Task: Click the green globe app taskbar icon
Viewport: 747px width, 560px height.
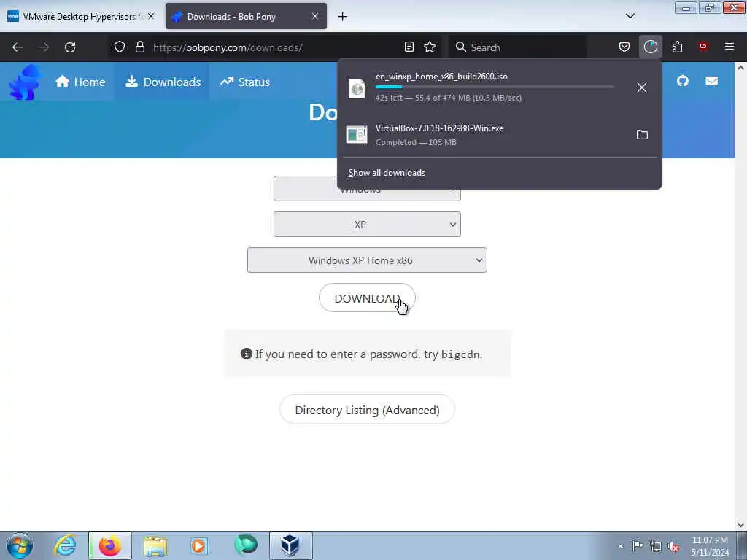Action: click(245, 545)
